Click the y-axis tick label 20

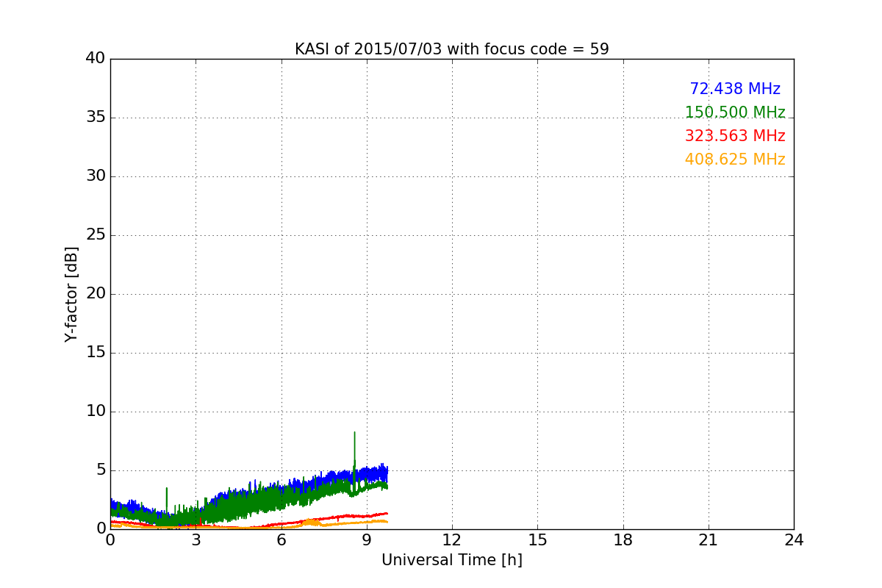(x=96, y=294)
